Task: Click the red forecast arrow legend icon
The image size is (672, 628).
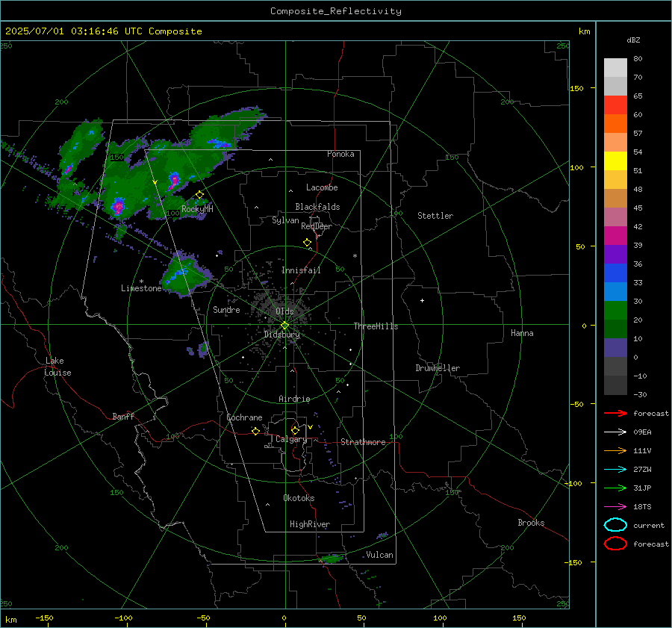Action: pyautogui.click(x=615, y=413)
